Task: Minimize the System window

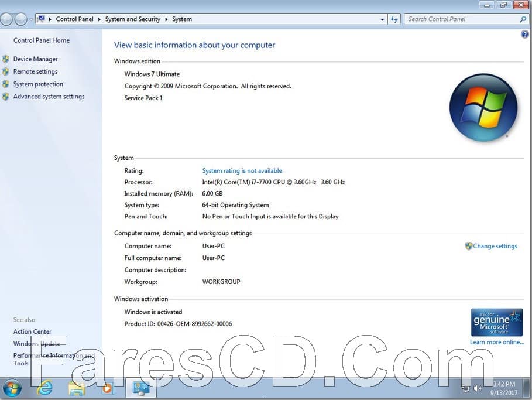Action: click(x=487, y=5)
